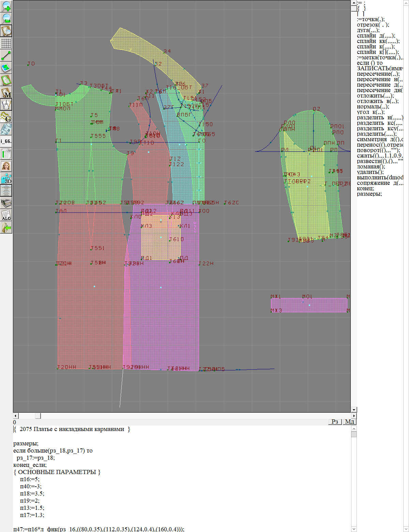Open the ALG algorithm document icon
409x532 pixels.
[x=6, y=215]
